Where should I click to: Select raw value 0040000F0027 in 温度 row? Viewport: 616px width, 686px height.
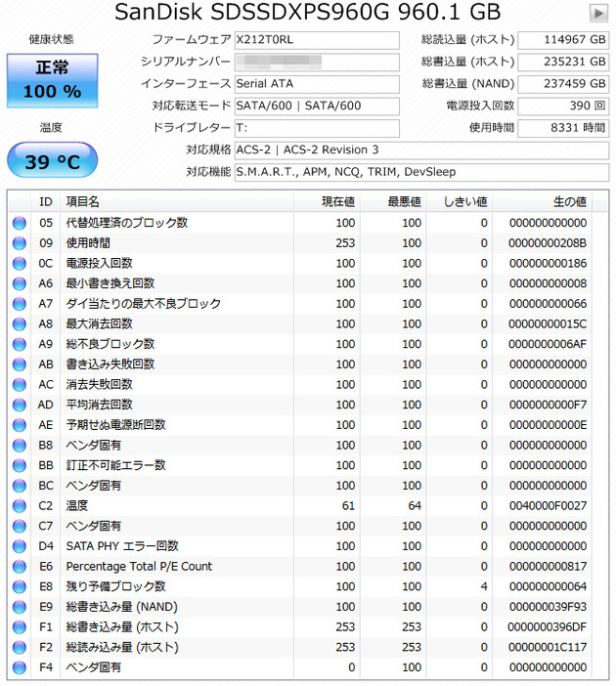(548, 506)
